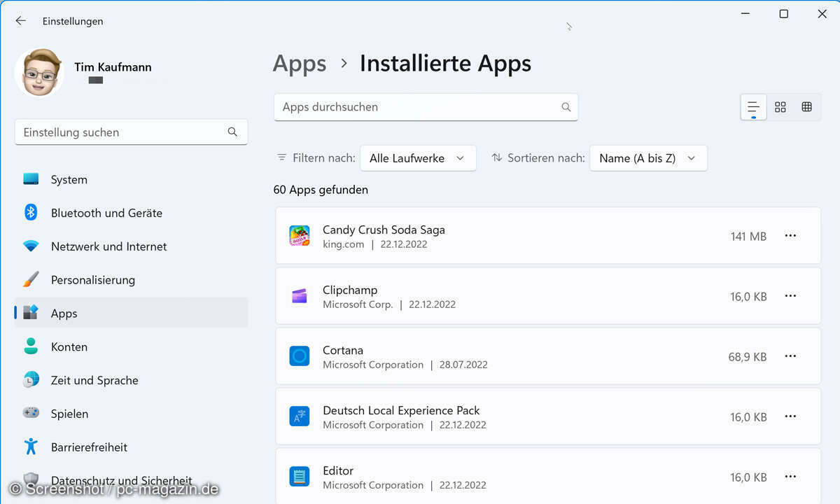The height and width of the screenshot is (504, 840).
Task: Click the Installierte Apps heading
Action: tap(445, 64)
